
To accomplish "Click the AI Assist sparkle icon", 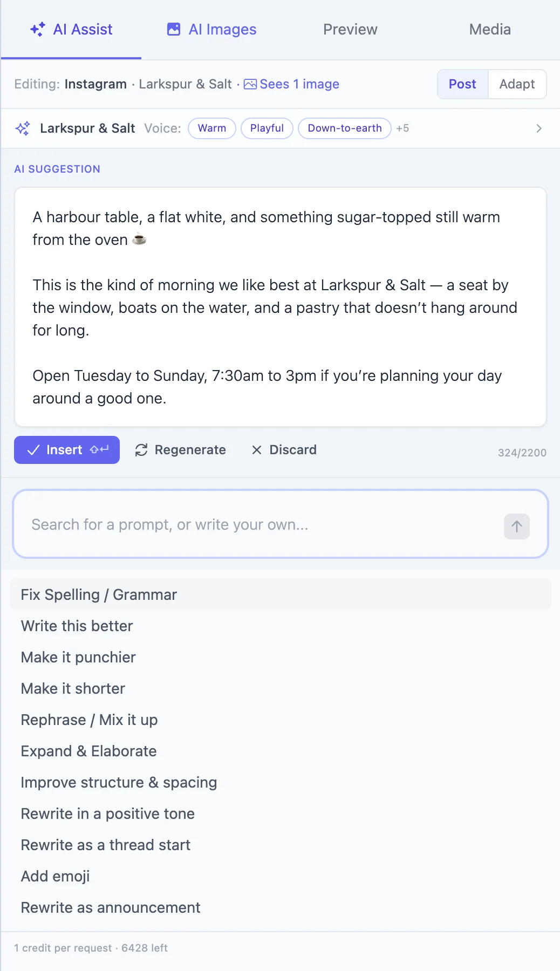I will coord(37,29).
